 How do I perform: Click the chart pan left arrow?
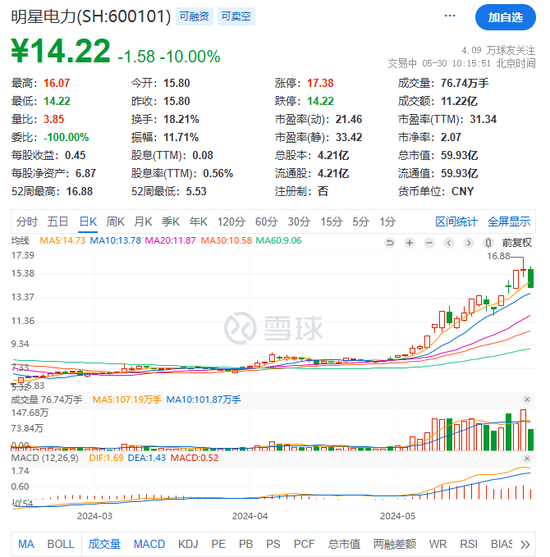click(449, 243)
